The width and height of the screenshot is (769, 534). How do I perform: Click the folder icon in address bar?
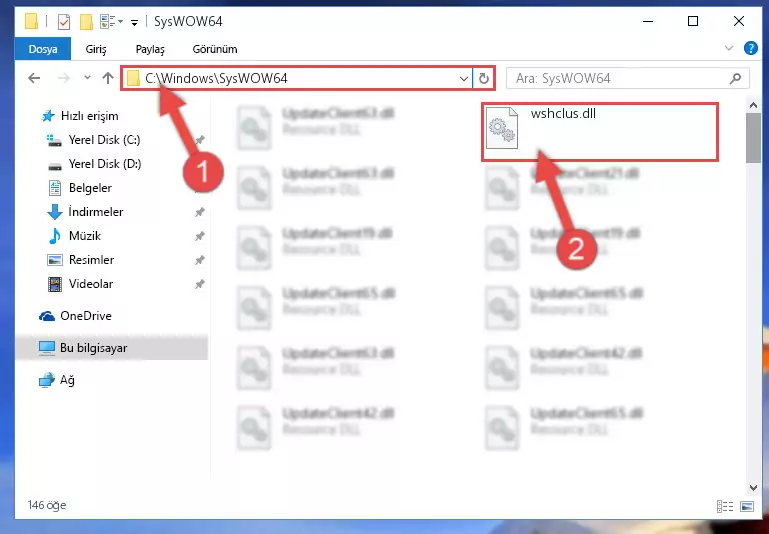pos(133,78)
